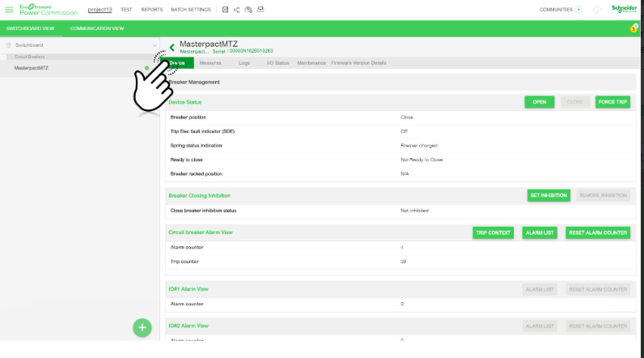The image size is (644, 358).
Task: Click the IO#2 Alarm View heading
Action: point(189,326)
